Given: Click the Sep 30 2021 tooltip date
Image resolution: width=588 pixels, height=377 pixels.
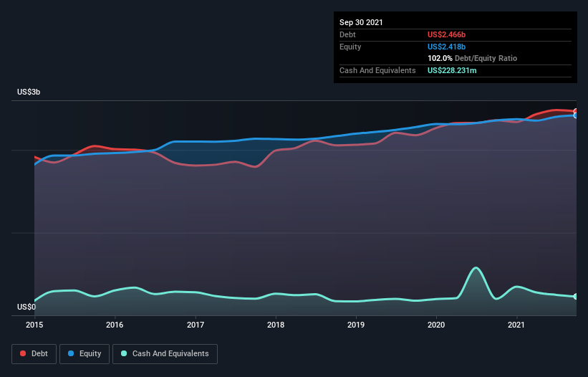Looking at the screenshot, I should pos(361,22).
